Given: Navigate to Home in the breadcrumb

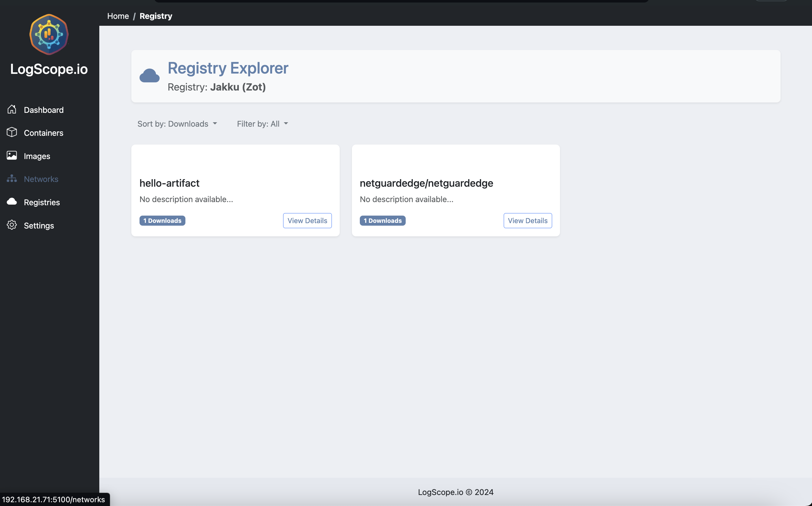Looking at the screenshot, I should tap(118, 16).
